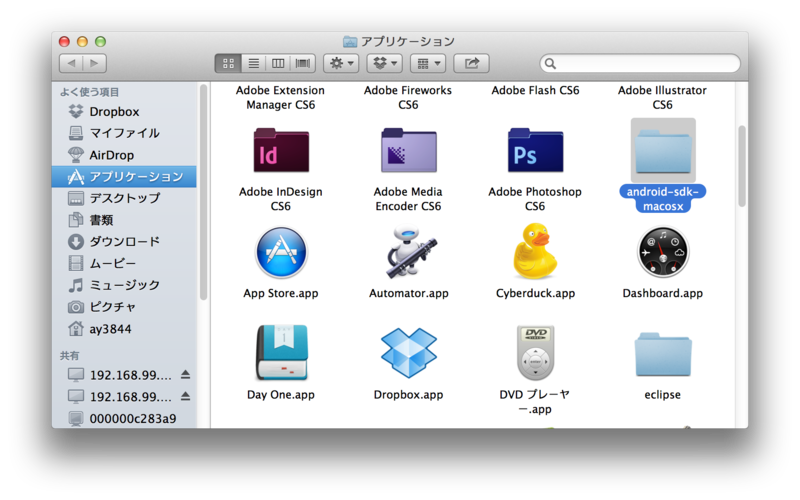The image size is (800, 500).
Task: Switch to list view mode
Action: point(254,63)
